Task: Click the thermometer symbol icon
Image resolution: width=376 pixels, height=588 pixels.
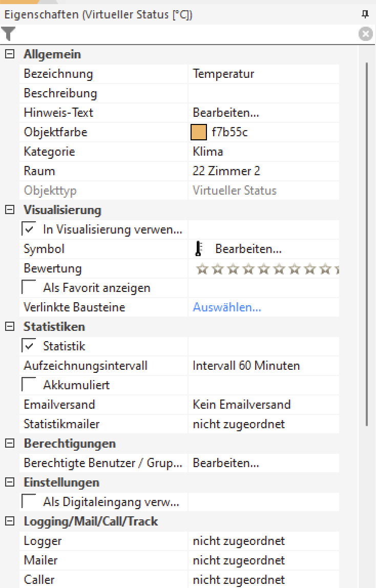Action: tap(199, 249)
